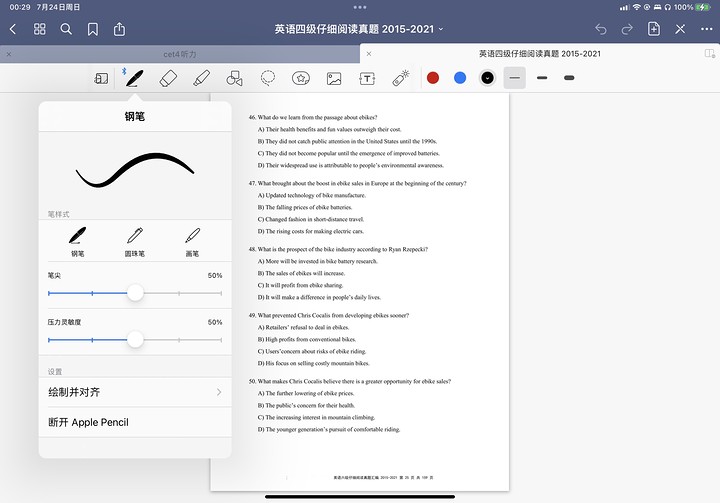Undo the last stroke
The image size is (720, 503).
click(x=601, y=29)
